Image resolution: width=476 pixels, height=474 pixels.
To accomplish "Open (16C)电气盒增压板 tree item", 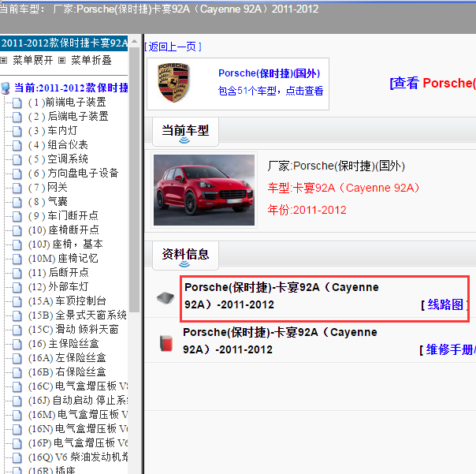I will [78, 386].
